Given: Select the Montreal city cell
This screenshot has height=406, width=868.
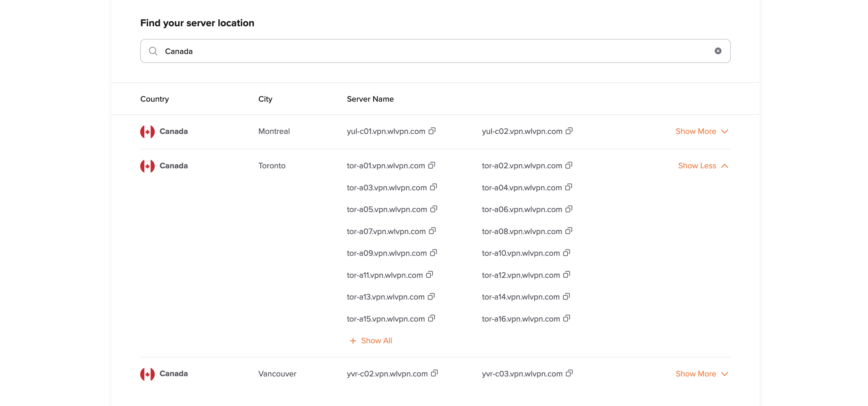Looking at the screenshot, I should (274, 132).
